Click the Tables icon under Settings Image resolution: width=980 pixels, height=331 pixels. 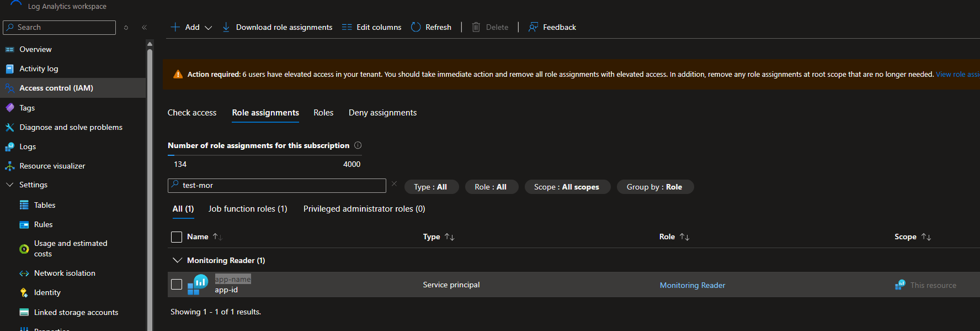(x=24, y=205)
